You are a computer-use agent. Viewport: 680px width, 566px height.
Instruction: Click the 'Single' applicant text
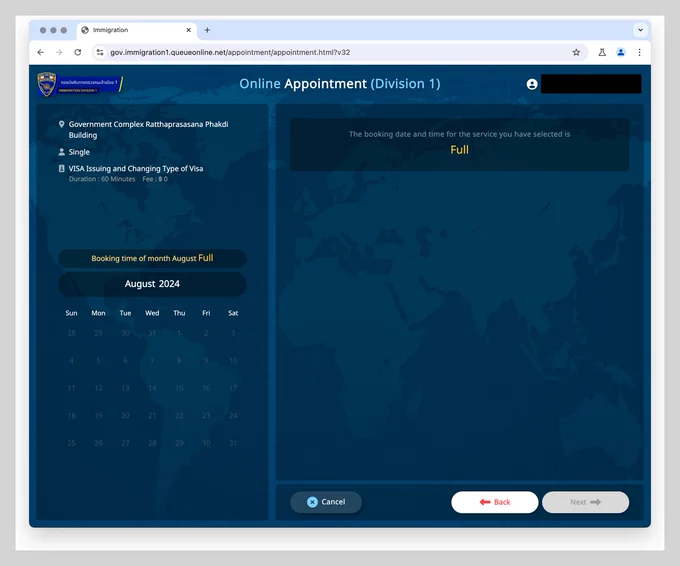click(79, 152)
